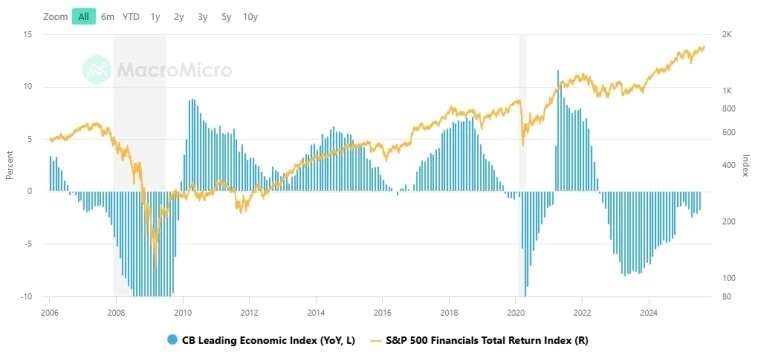Click the Percent left axis title

pos(10,165)
